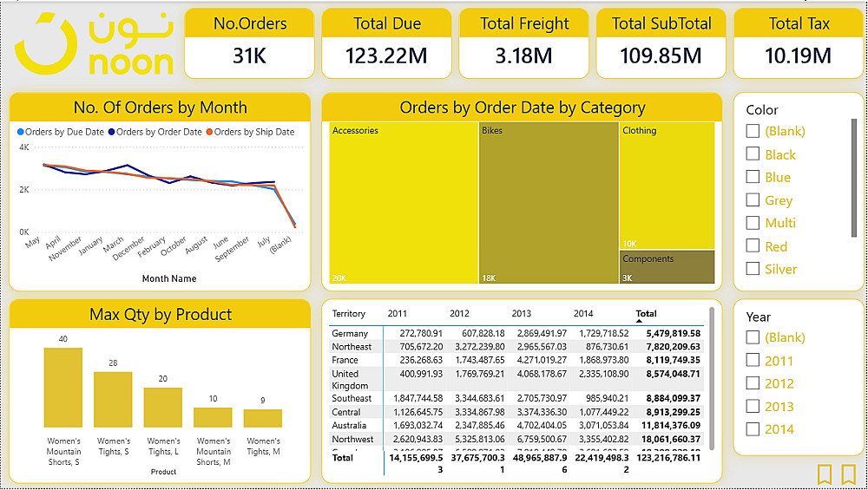Click the noon logo
The width and height of the screenshot is (868, 490).
coord(95,44)
